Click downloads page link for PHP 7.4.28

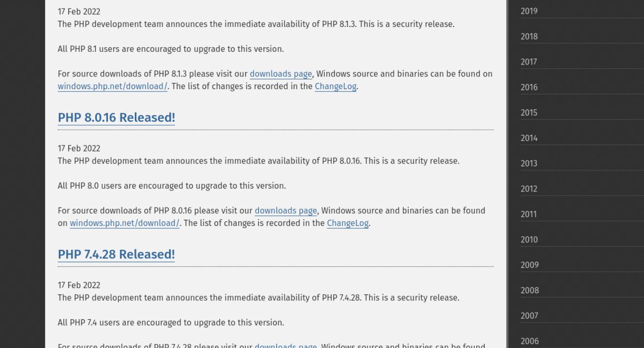(286, 346)
